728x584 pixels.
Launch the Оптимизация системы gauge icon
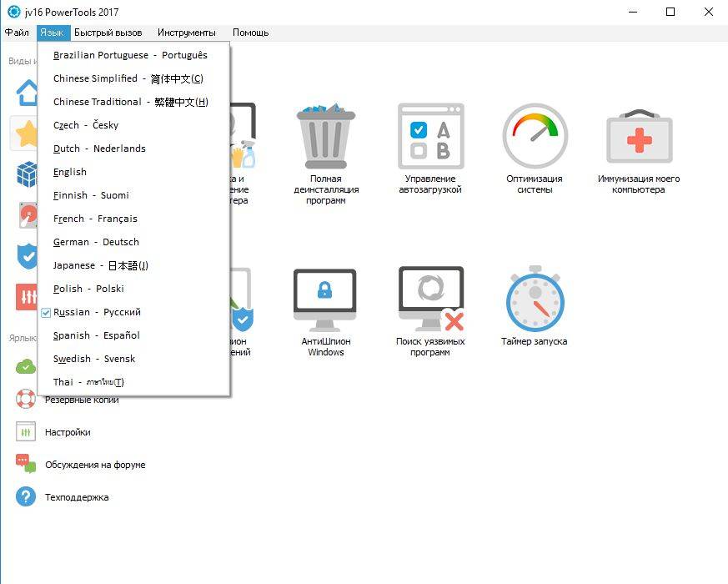(535, 136)
